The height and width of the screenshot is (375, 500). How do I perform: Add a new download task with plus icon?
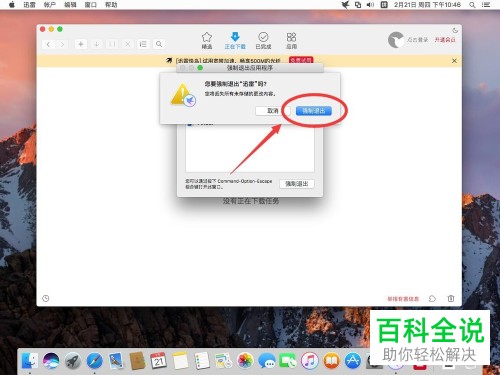click(81, 44)
